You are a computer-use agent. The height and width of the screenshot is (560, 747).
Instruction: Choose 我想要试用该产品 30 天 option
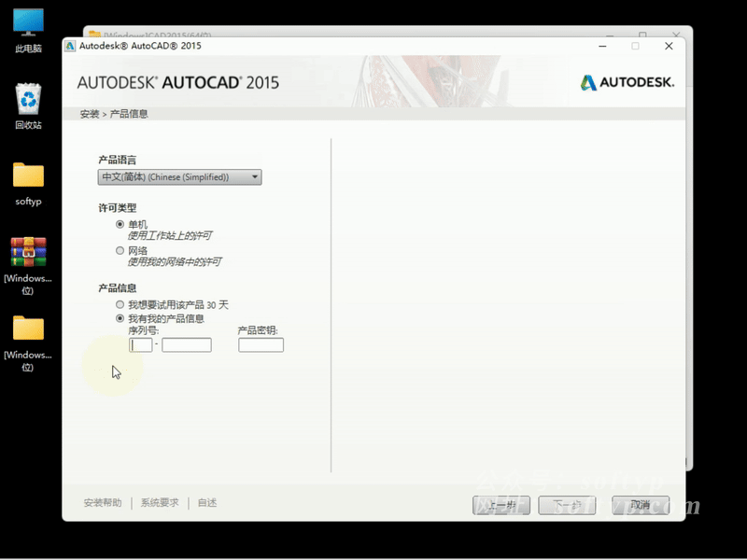(120, 304)
